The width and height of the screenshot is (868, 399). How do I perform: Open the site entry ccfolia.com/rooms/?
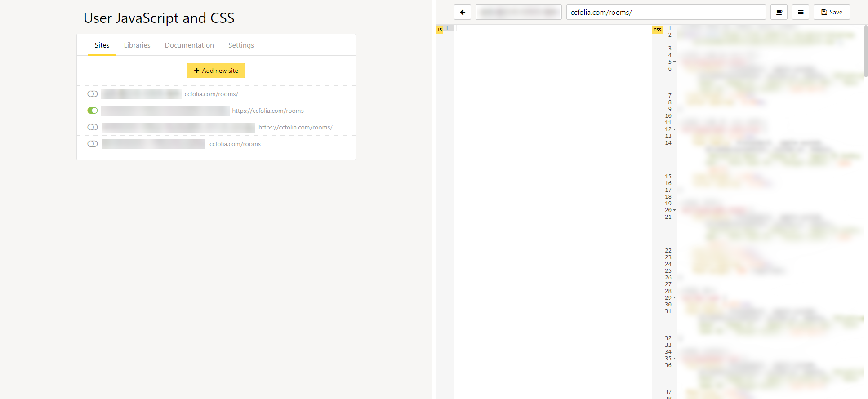[x=211, y=94]
